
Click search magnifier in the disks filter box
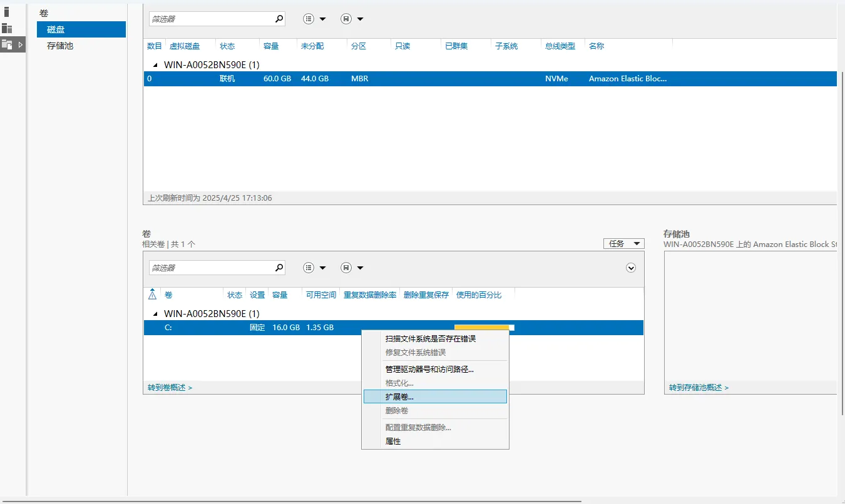tap(279, 19)
